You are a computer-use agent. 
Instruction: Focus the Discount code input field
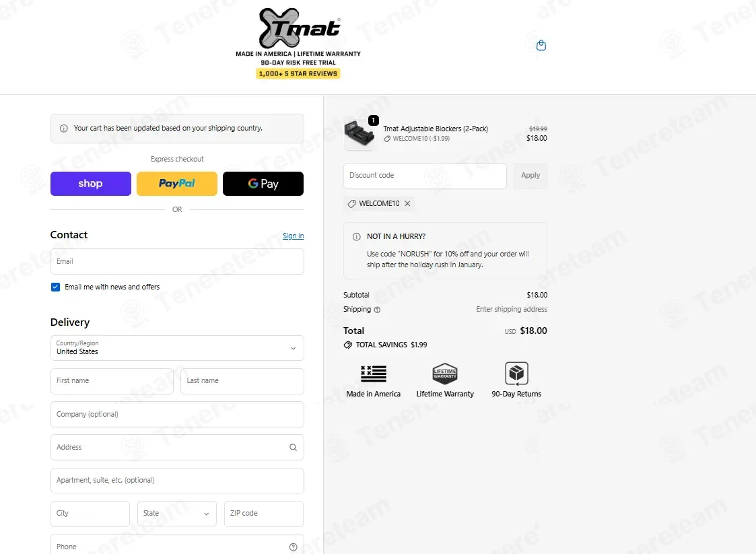click(425, 176)
